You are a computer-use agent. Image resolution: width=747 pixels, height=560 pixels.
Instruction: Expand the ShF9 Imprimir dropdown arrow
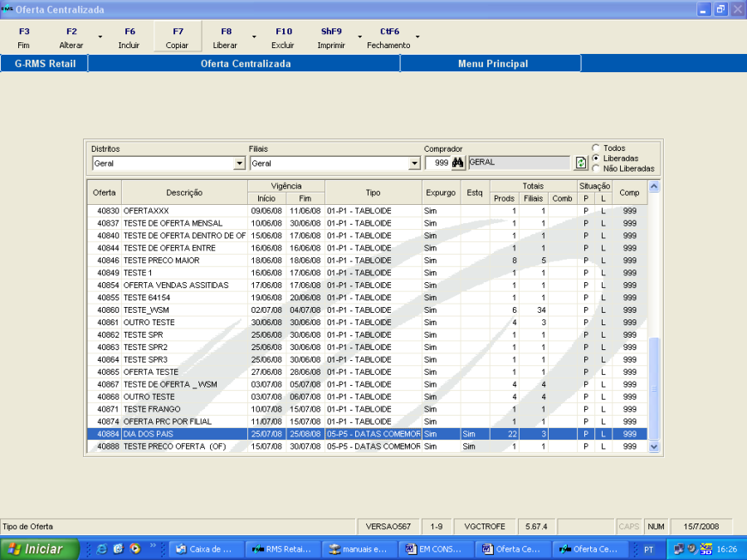[359, 37]
